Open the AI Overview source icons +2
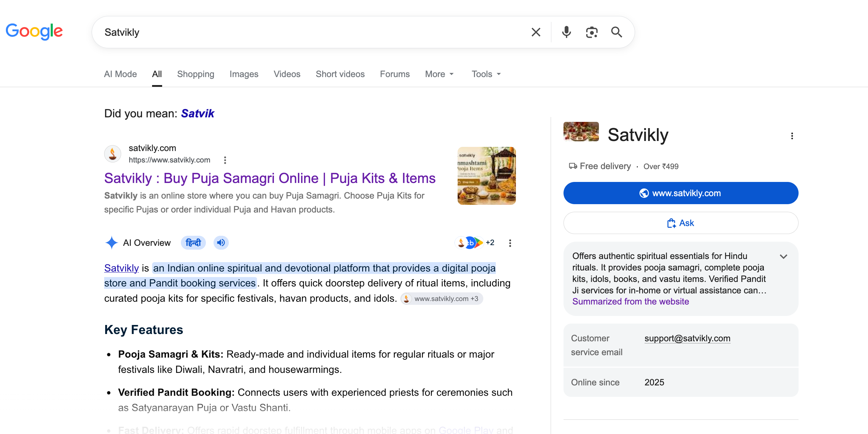868x434 pixels. click(x=475, y=243)
